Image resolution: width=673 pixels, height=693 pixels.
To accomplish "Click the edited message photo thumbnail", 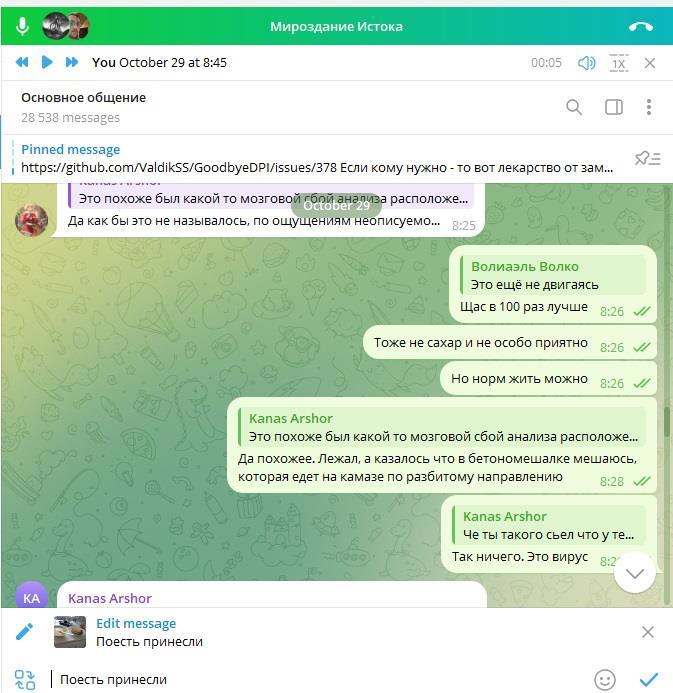I will point(70,632).
